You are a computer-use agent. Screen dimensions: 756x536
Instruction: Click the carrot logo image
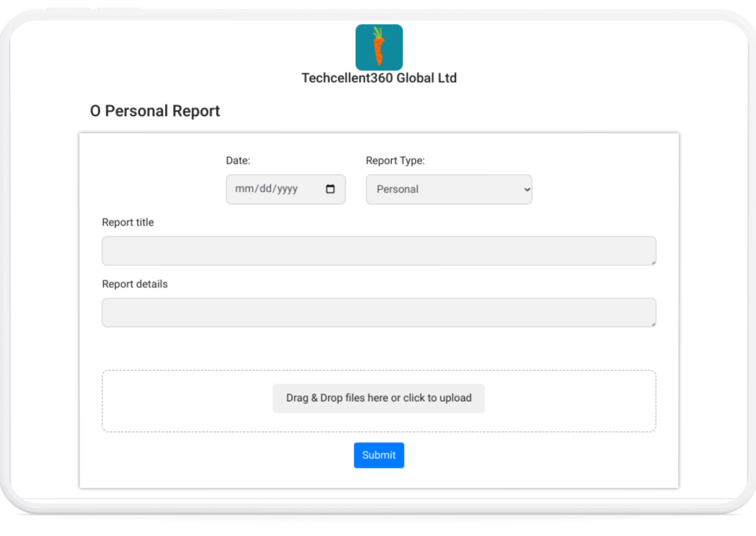(x=379, y=47)
